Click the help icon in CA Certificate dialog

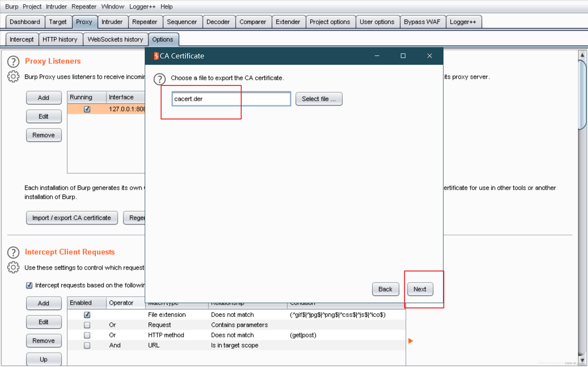(x=160, y=79)
